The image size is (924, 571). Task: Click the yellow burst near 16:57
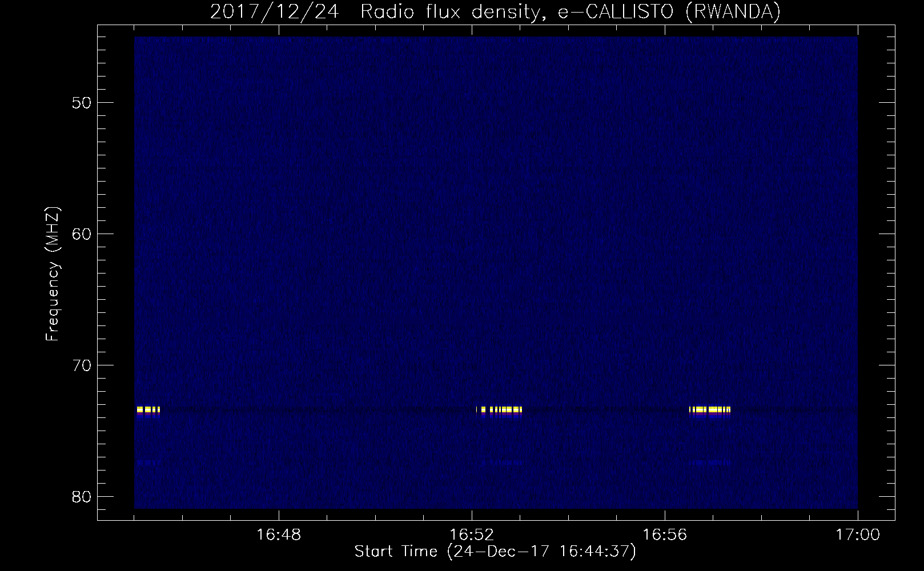pos(710,409)
